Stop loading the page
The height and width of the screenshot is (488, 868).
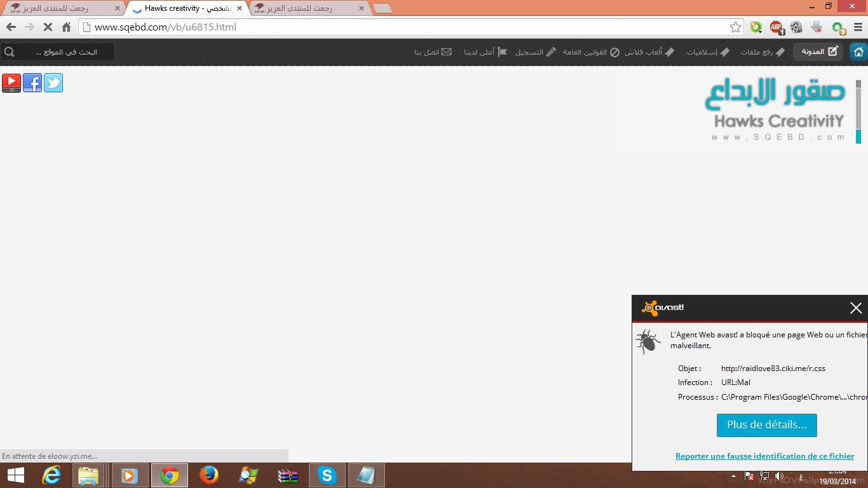coord(48,27)
